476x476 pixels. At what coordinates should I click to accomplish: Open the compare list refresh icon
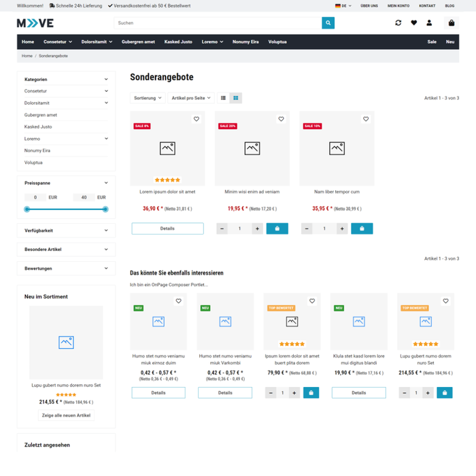tap(398, 23)
